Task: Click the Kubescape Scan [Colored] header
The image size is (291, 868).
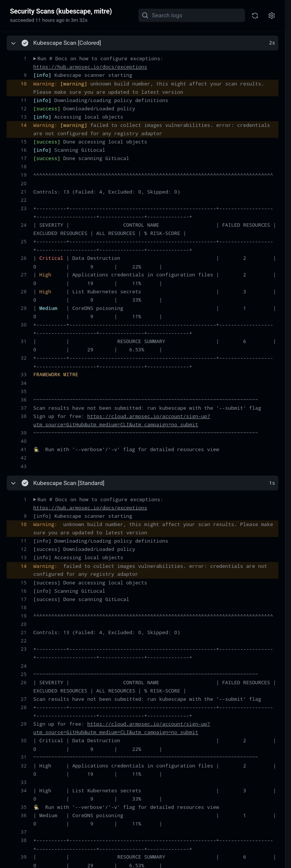Action: tap(67, 43)
